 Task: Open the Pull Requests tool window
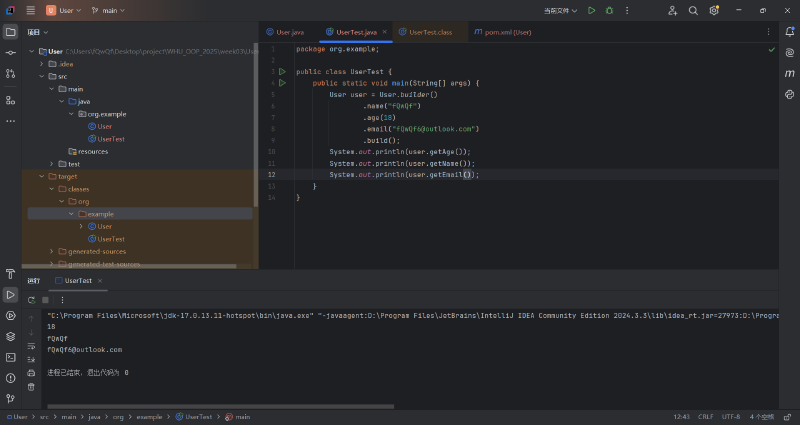point(10,73)
